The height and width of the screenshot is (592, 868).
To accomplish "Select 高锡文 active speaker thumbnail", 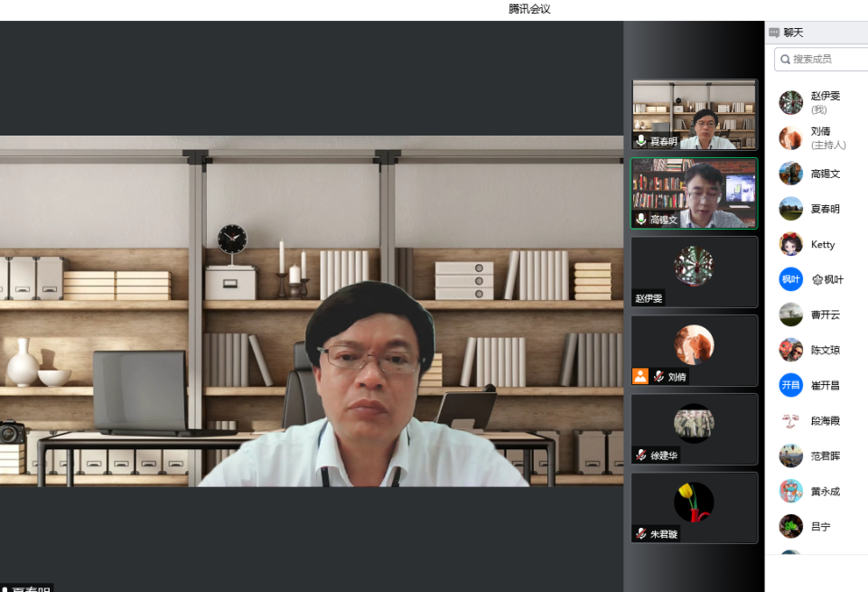I will pyautogui.click(x=694, y=193).
